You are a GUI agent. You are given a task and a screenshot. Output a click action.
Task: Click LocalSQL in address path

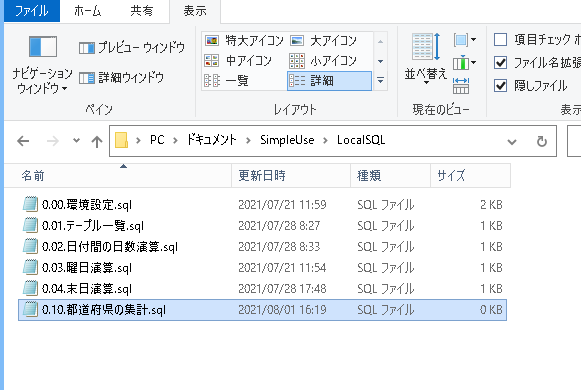pyautogui.click(x=361, y=140)
